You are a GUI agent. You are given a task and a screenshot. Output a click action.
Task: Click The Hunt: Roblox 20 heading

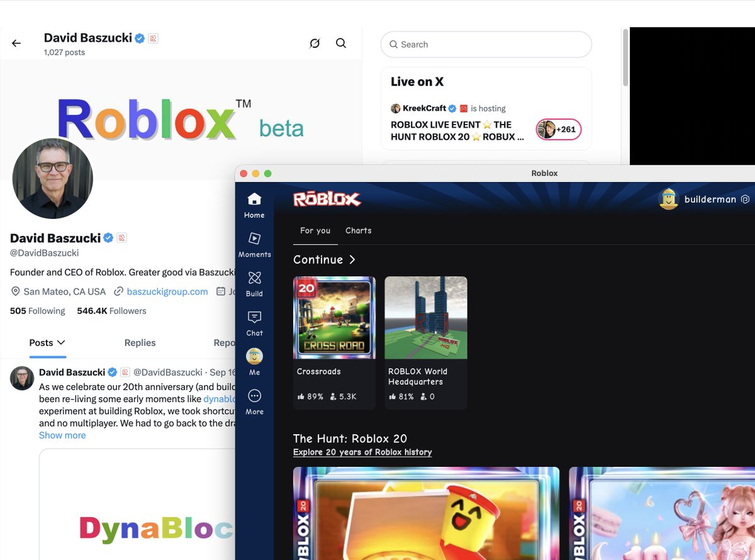(350, 439)
